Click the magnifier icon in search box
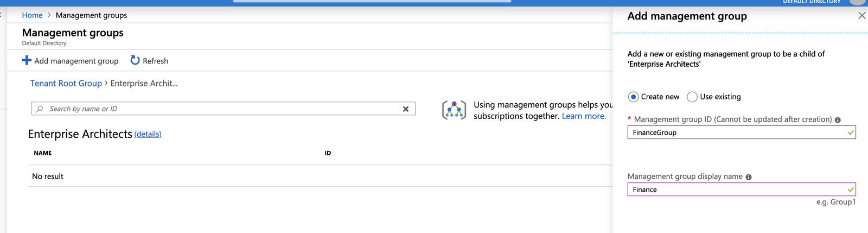 coord(40,109)
